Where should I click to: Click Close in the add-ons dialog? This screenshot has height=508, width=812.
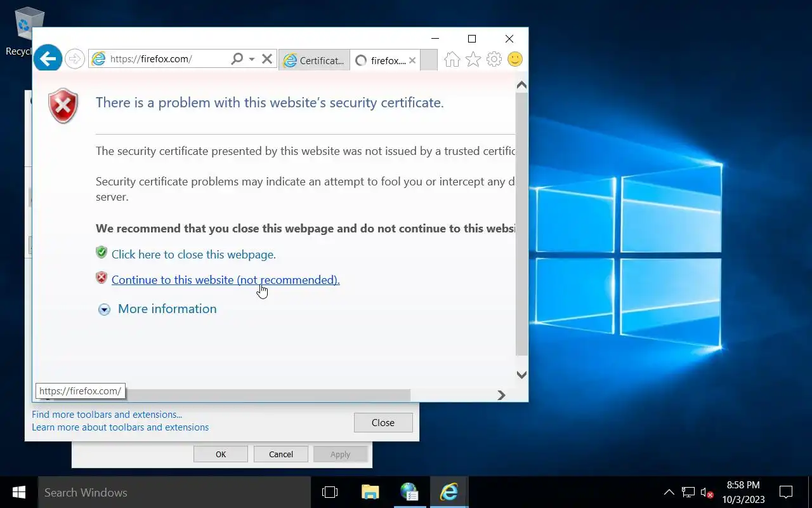click(383, 423)
